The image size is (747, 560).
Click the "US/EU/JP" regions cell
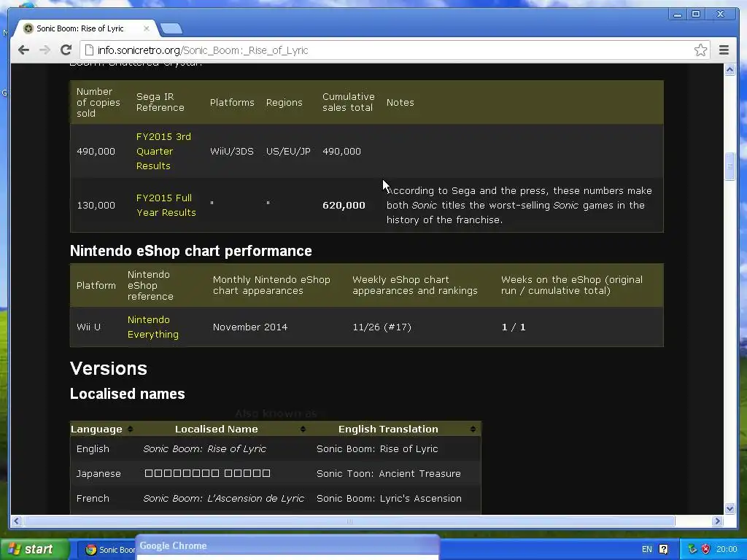(287, 151)
